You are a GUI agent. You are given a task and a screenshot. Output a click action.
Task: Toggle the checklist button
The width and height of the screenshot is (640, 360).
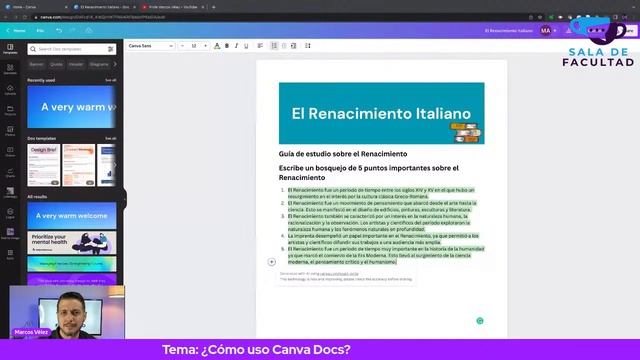click(x=284, y=46)
